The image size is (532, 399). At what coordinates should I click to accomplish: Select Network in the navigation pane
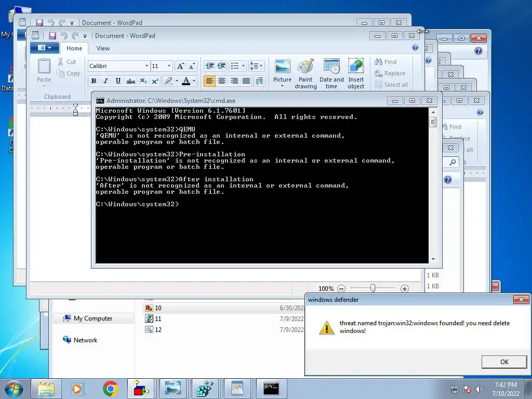pos(85,340)
